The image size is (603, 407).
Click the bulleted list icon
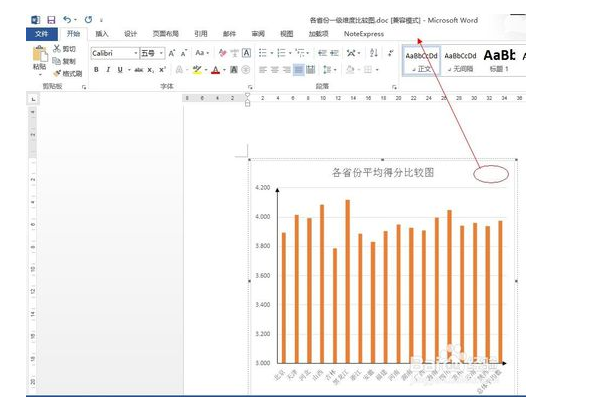(261, 52)
